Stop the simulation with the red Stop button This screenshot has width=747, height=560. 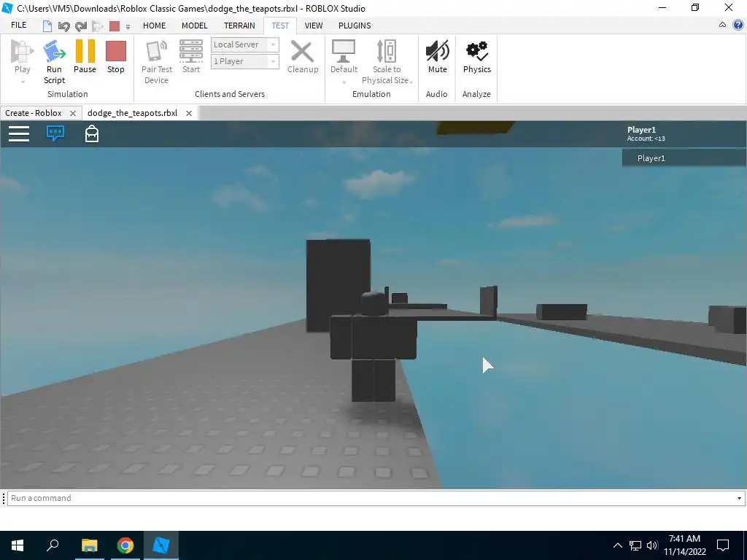point(116,52)
